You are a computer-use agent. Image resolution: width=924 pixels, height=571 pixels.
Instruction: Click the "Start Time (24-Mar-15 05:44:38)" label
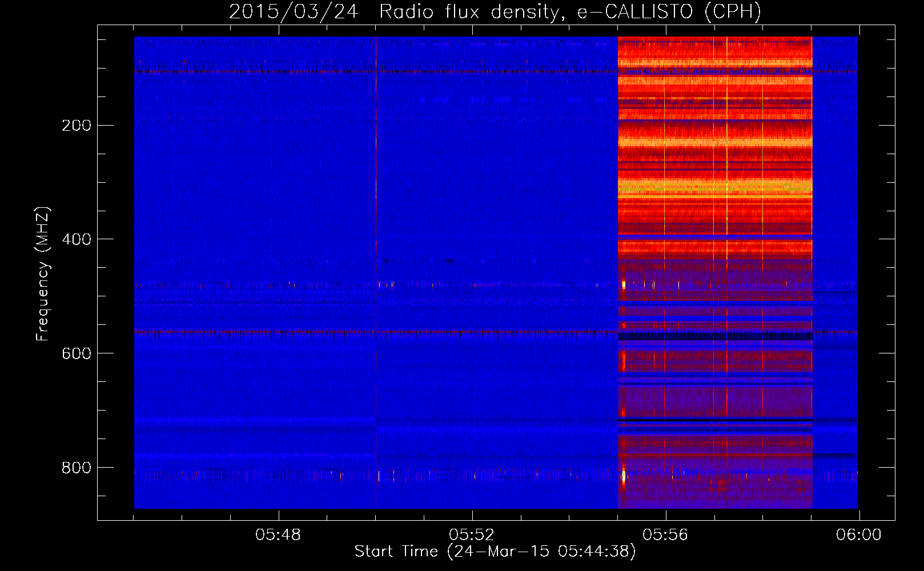click(495, 552)
